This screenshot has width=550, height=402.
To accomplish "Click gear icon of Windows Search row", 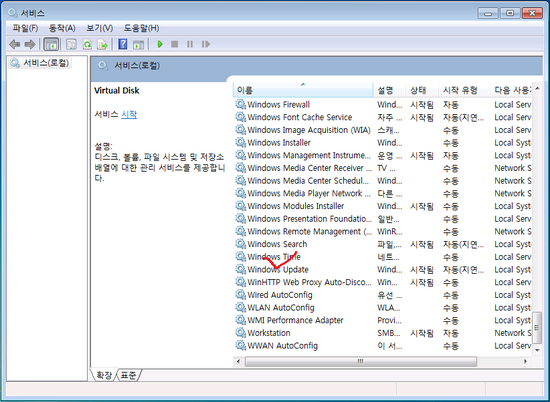I will click(240, 244).
